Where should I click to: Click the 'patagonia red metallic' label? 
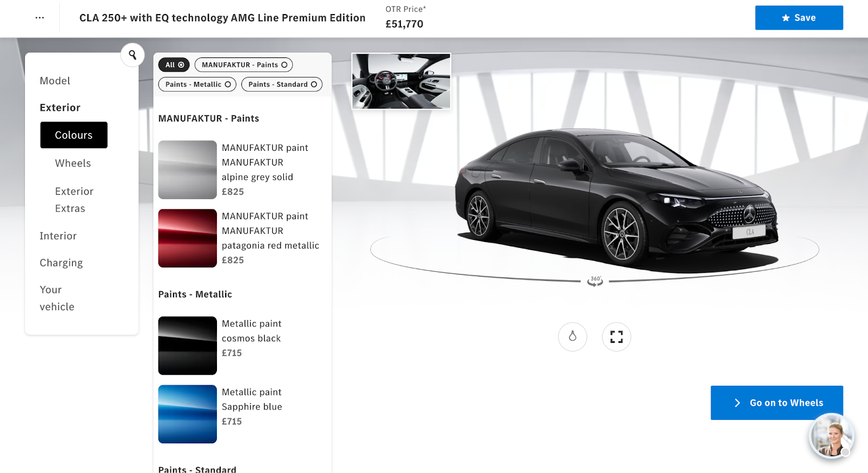(x=270, y=245)
